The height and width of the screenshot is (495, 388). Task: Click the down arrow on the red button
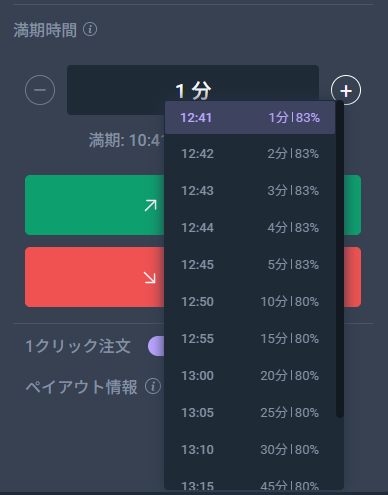point(150,277)
